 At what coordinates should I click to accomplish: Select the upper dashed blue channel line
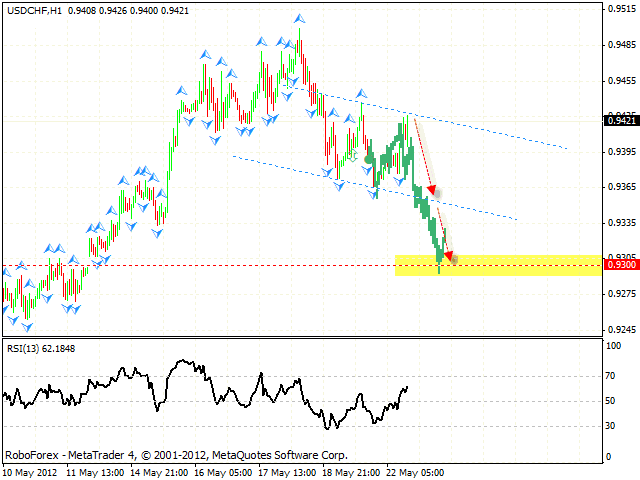[x=480, y=126]
